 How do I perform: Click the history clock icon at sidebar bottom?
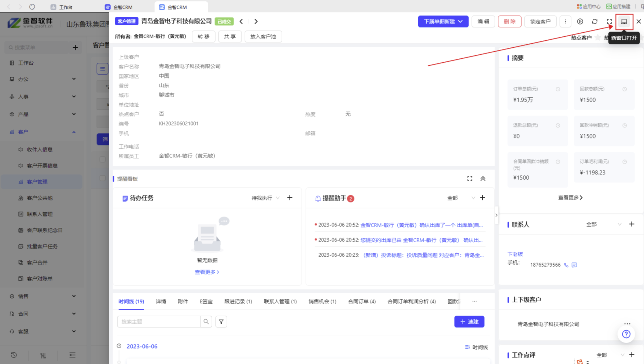pos(14,355)
